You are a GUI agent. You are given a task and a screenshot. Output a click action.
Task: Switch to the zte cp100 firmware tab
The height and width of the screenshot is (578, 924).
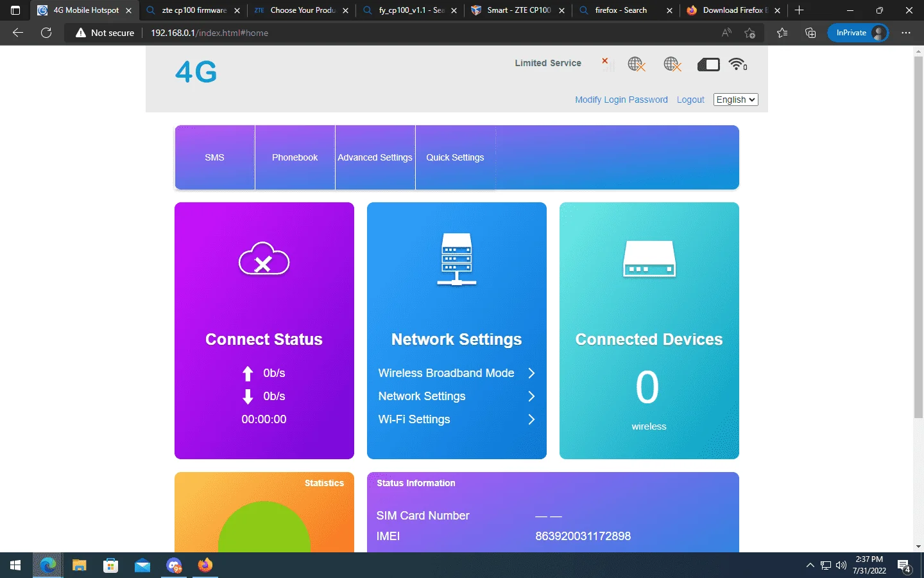point(193,10)
